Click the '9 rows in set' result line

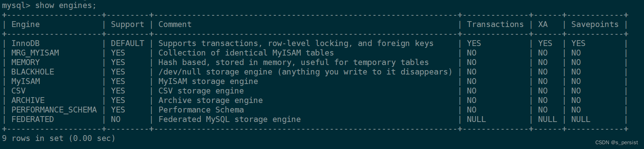coord(58,138)
